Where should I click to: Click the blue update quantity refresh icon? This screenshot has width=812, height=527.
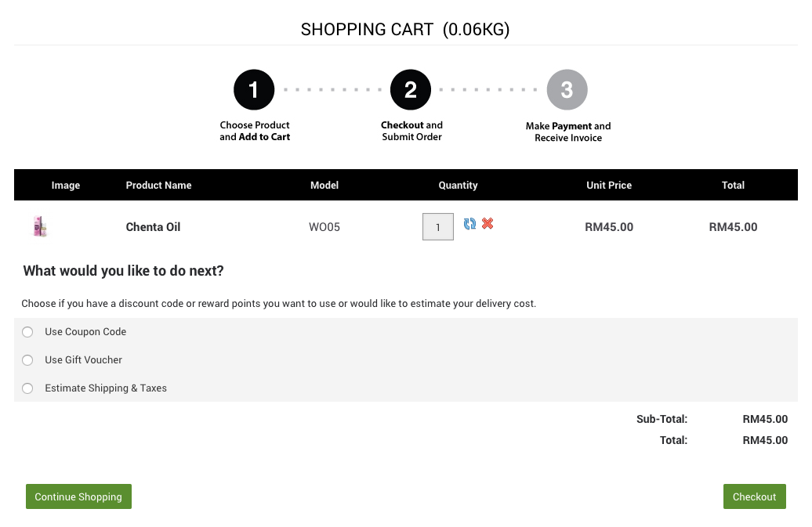pos(469,224)
